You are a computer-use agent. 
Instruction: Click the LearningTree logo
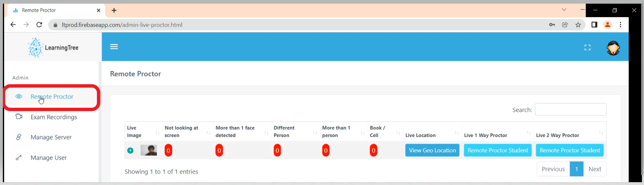point(53,48)
